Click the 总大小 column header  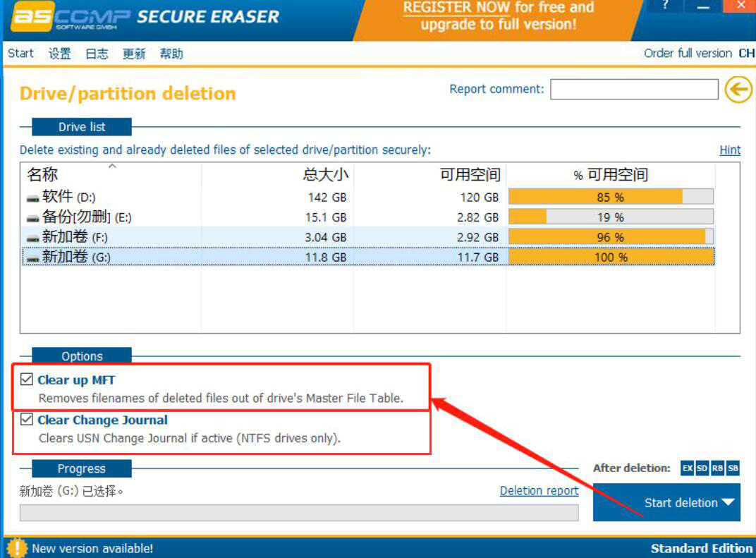pos(325,174)
